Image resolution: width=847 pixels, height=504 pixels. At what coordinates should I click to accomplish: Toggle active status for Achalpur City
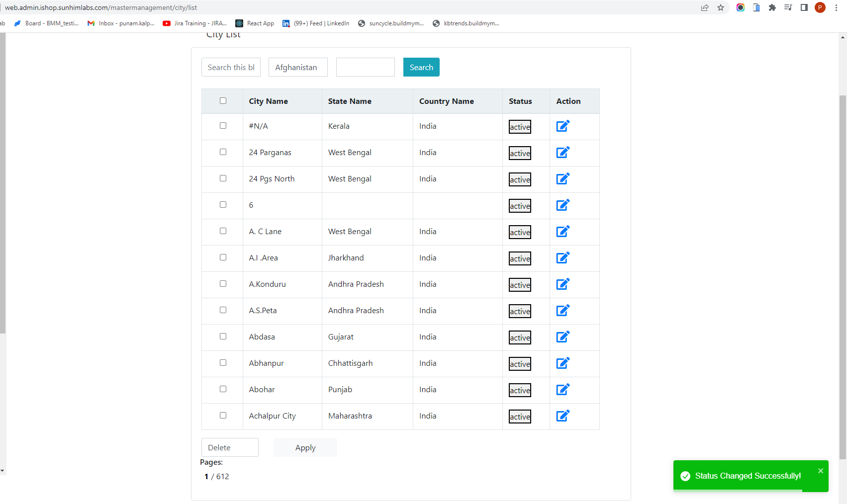click(520, 417)
